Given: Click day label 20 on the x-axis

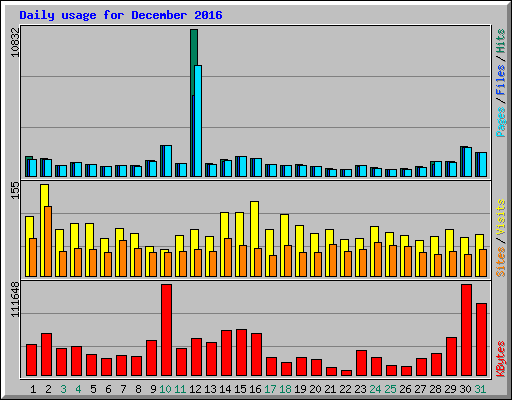Looking at the screenshot, I should 315,389.
